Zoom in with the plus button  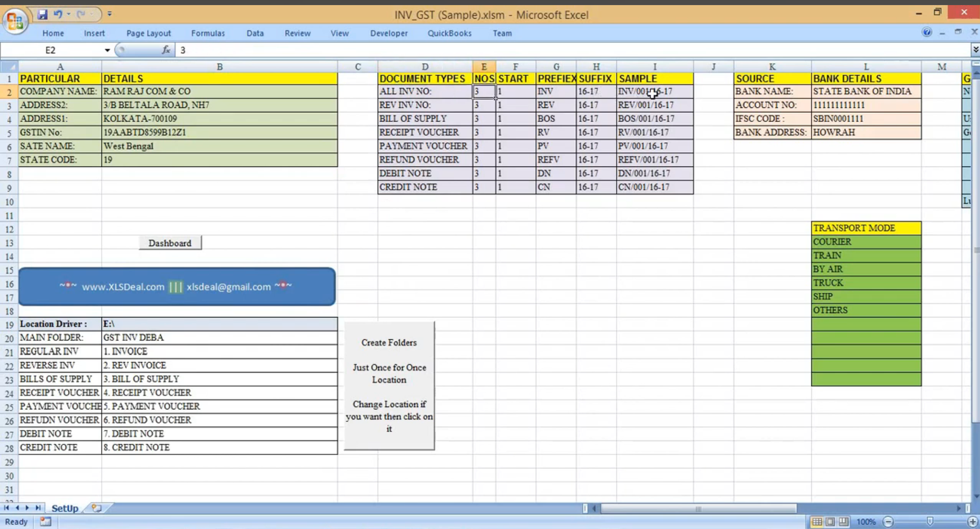973,522
